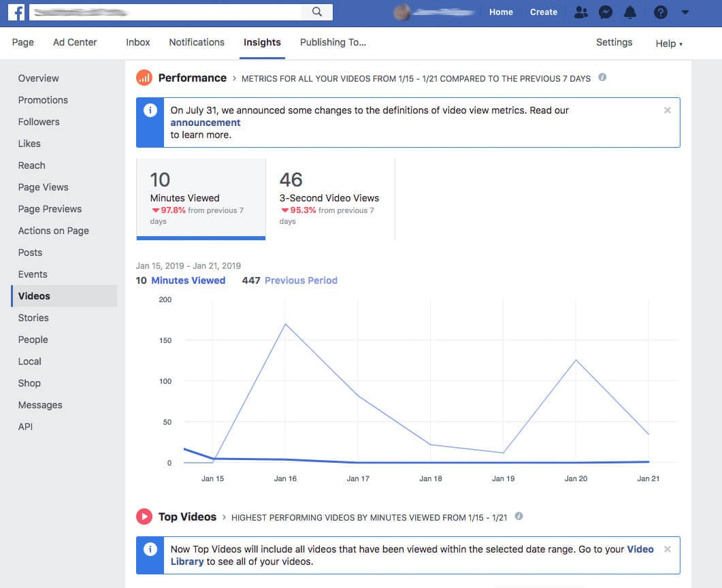
Task: Open Page Previews in sidebar
Action: (x=50, y=209)
